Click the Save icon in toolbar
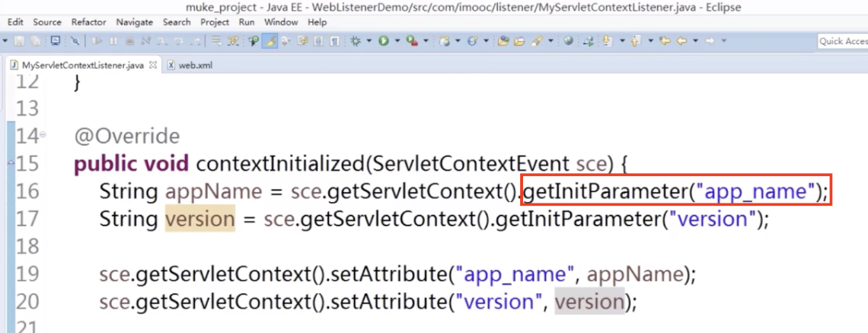This screenshot has width=868, height=333. (x=19, y=41)
